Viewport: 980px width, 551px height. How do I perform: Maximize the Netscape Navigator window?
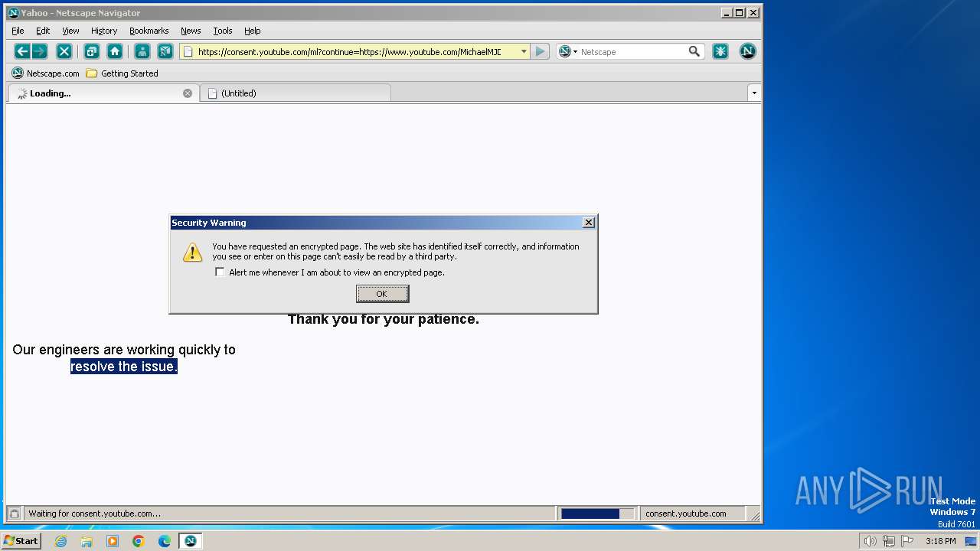740,12
